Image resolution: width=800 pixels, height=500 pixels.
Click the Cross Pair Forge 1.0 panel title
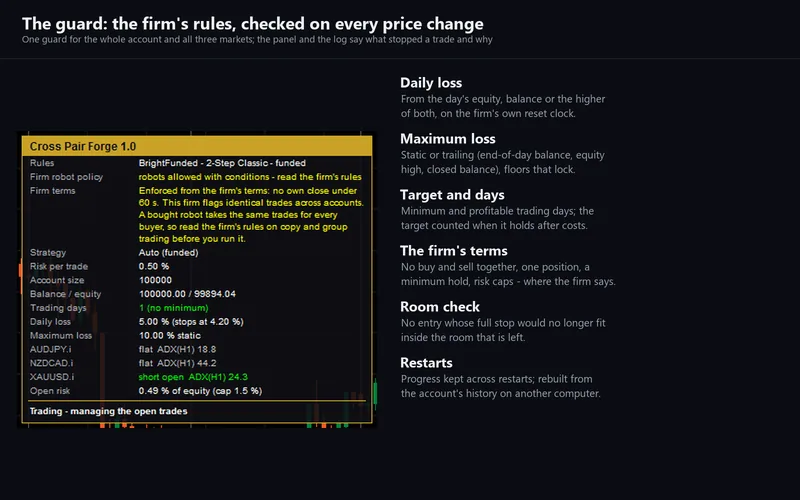coord(83,146)
